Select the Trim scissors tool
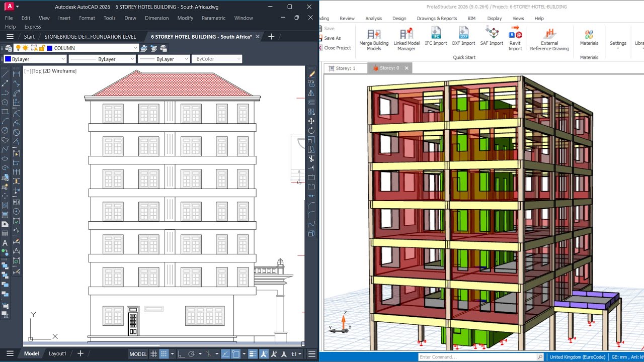 [311, 159]
